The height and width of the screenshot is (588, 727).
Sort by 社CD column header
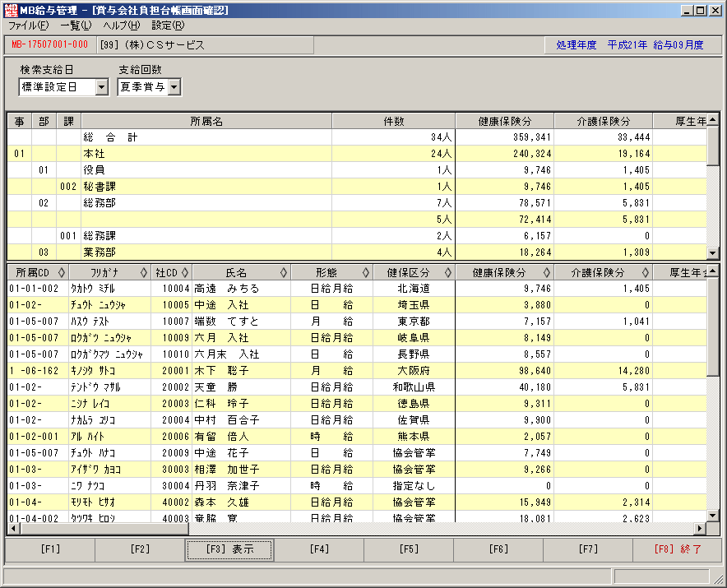tap(172, 273)
